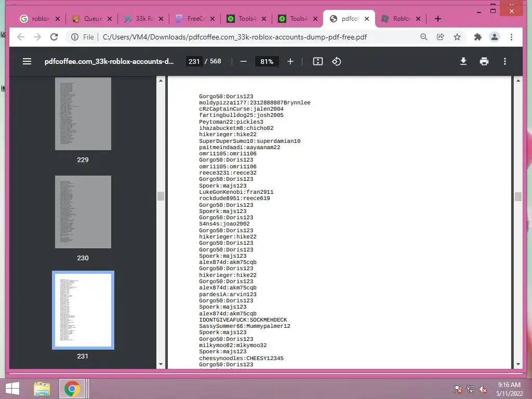Go forward in browser history
This screenshot has width=532, height=399.
tap(37, 37)
